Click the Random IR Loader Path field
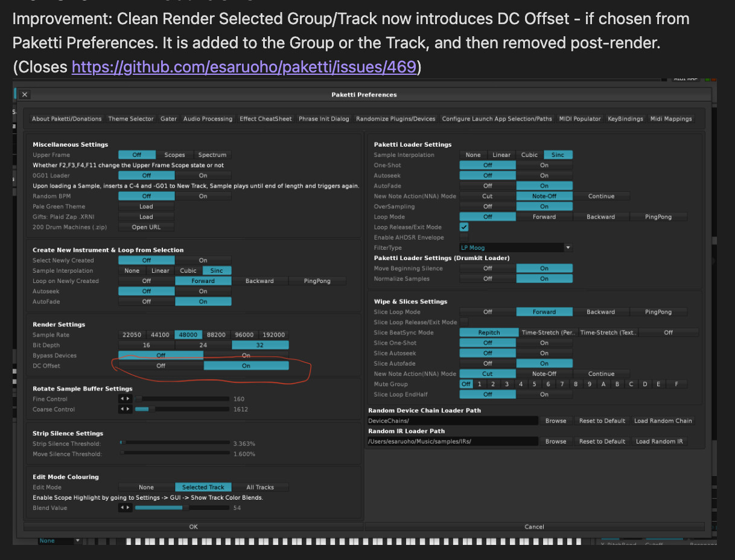735x560 pixels. 453,441
